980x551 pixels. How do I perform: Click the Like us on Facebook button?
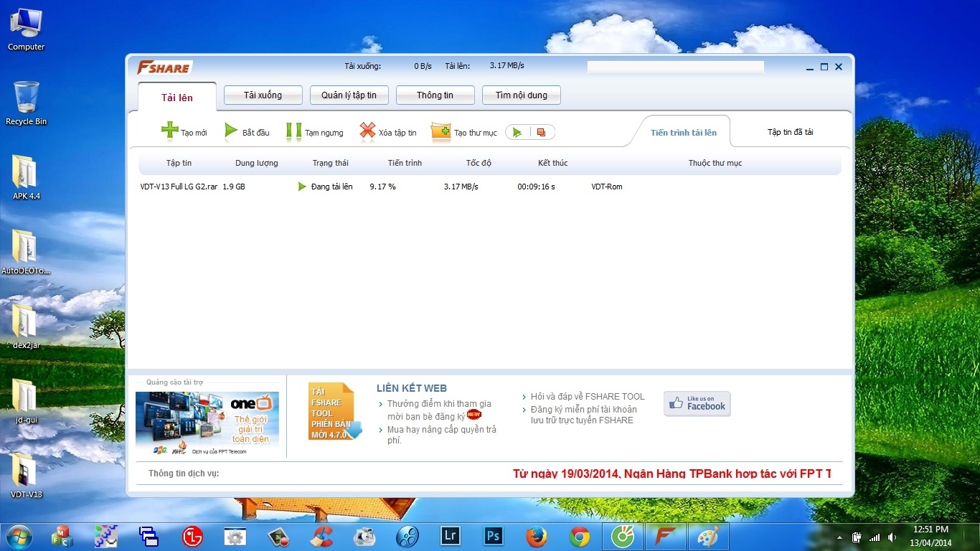click(697, 404)
